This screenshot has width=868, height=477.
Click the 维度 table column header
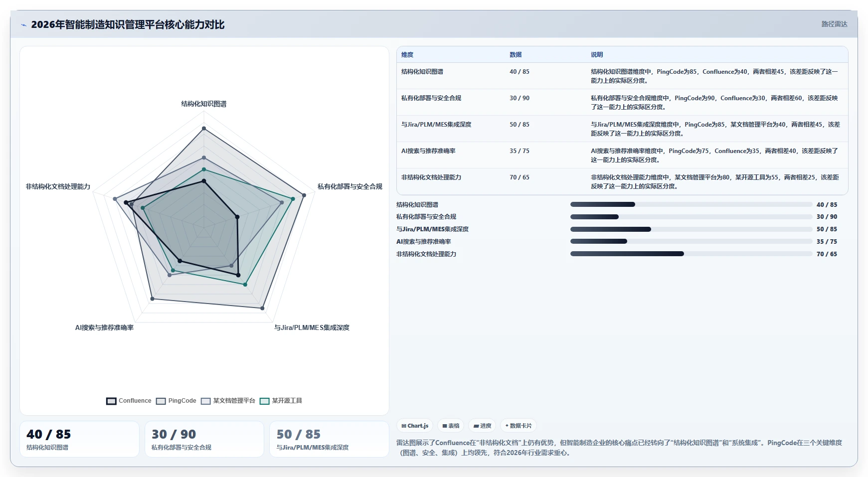(407, 55)
